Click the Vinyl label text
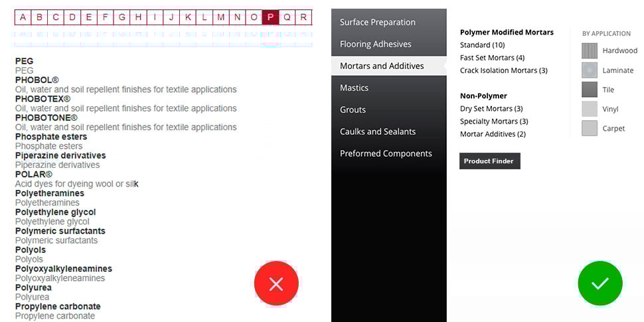 610,110
